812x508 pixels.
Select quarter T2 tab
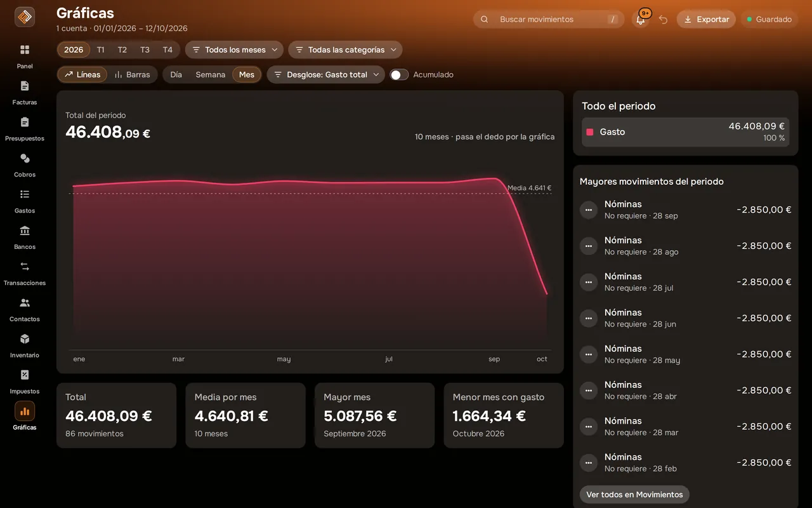pyautogui.click(x=122, y=50)
